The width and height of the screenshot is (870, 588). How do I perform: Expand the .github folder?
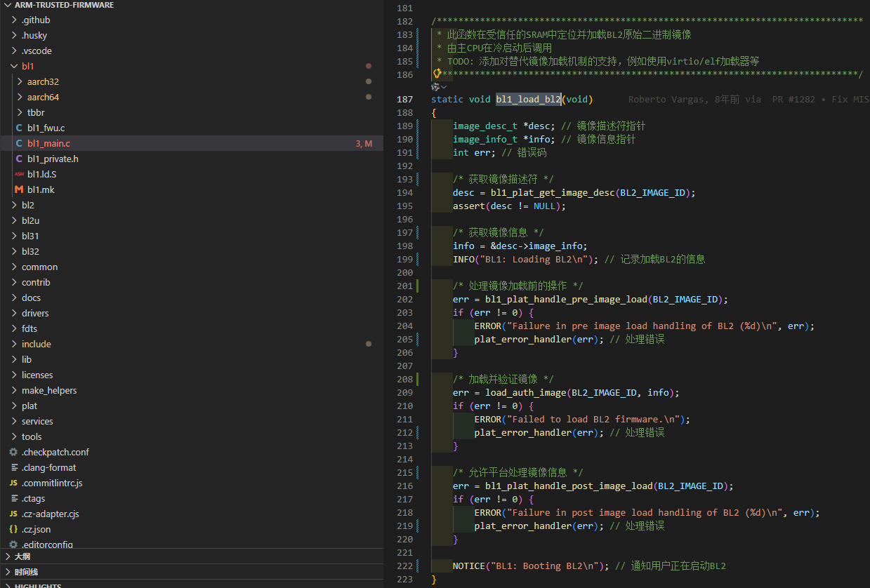click(15, 20)
